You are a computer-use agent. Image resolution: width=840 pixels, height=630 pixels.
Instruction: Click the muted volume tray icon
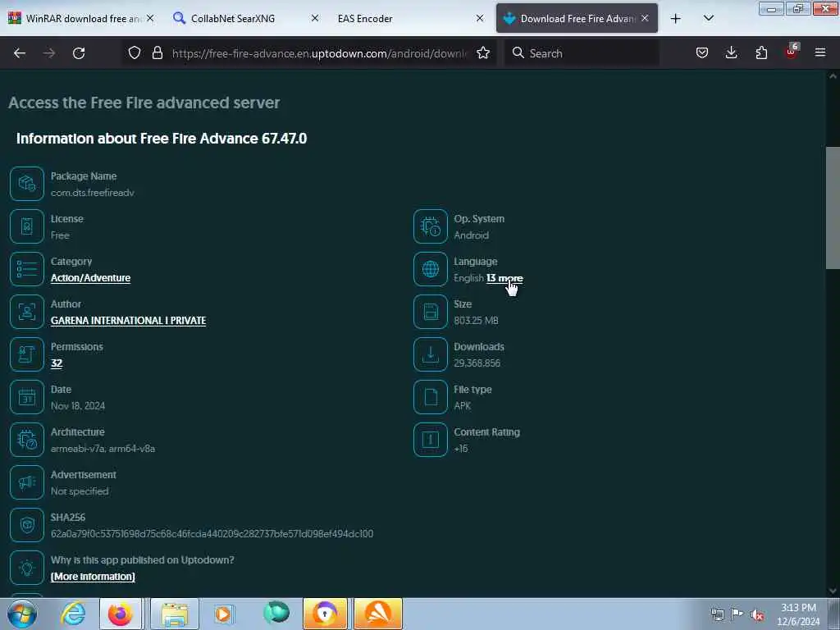[757, 614]
